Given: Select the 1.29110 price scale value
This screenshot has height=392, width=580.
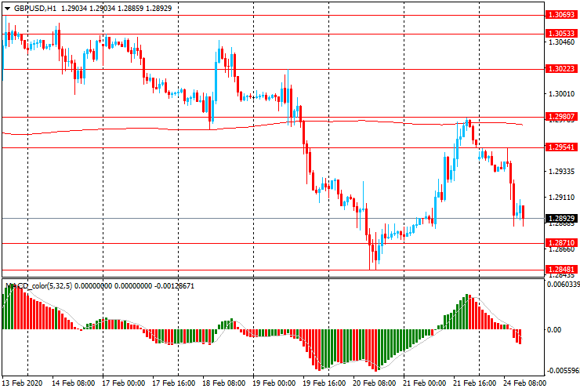Looking at the screenshot, I should click(561, 198).
